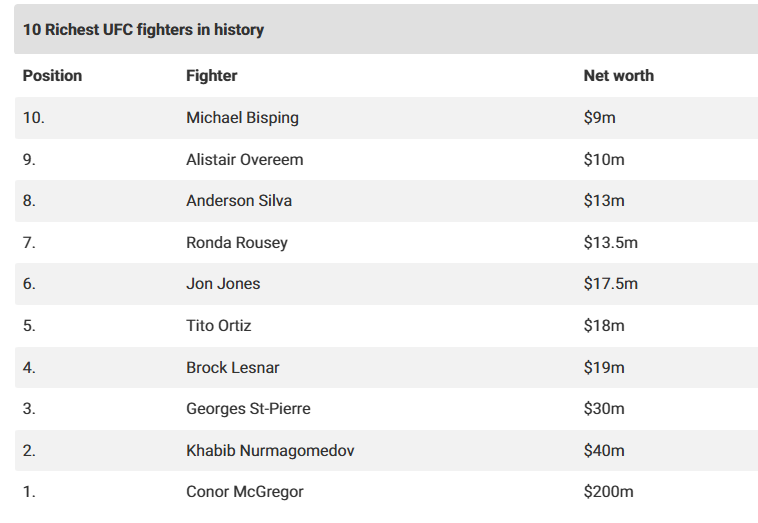The height and width of the screenshot is (523, 758).
Task: Click the Net worth column header
Action: (618, 76)
